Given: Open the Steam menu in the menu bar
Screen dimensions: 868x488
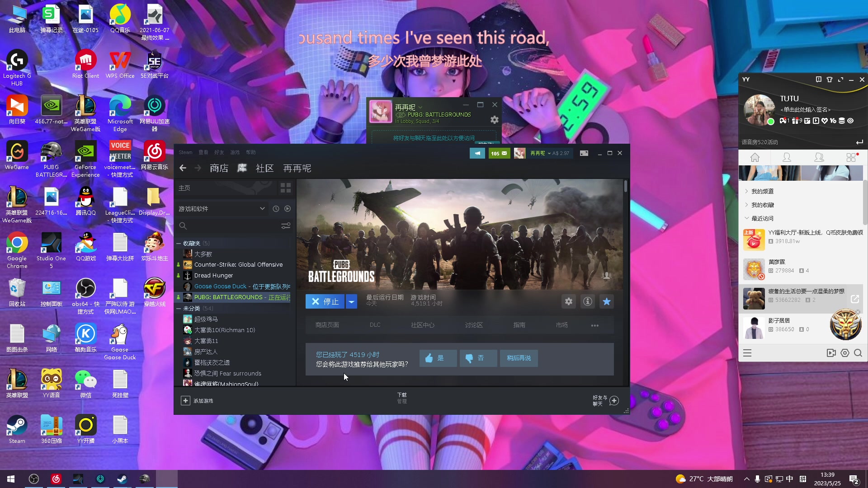Looking at the screenshot, I should [x=185, y=152].
